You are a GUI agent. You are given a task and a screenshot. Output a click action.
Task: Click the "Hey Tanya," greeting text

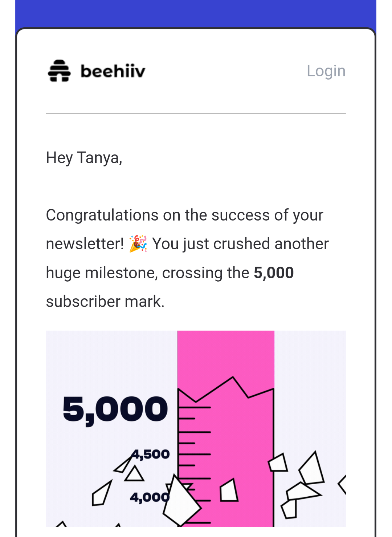(84, 158)
